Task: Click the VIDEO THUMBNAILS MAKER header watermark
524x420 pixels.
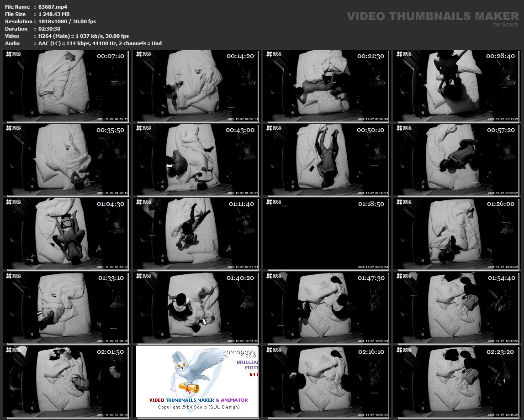Action: 432,16
